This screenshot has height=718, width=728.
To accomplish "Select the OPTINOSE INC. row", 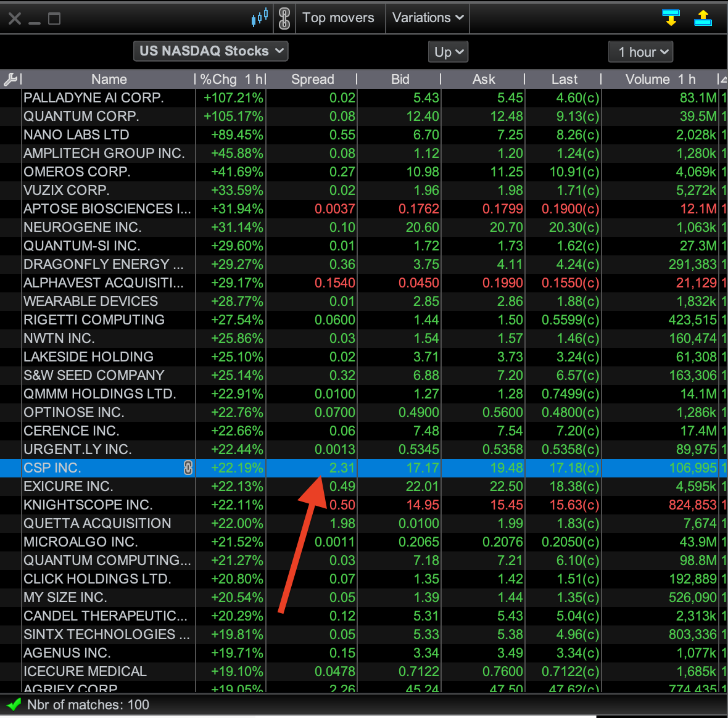I will pyautogui.click(x=364, y=413).
